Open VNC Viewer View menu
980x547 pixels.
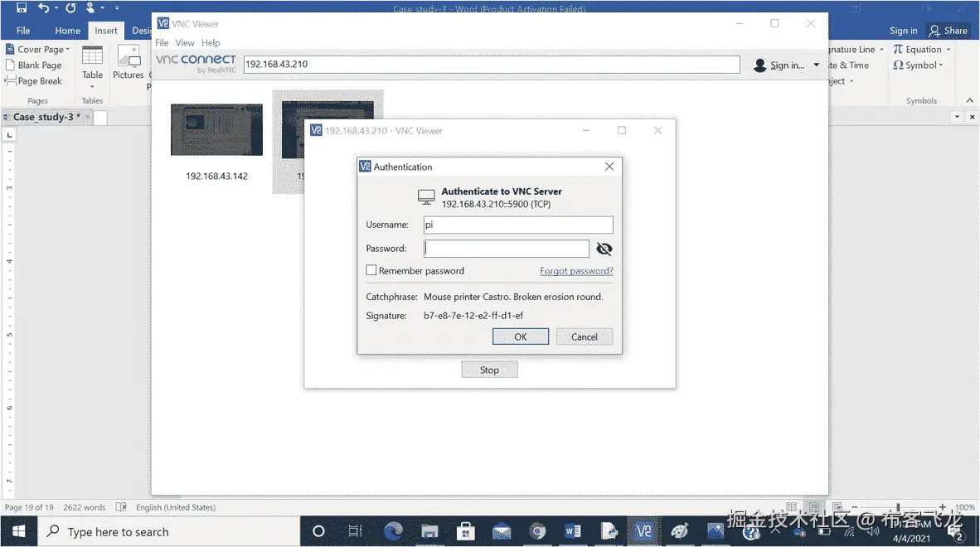coord(184,42)
